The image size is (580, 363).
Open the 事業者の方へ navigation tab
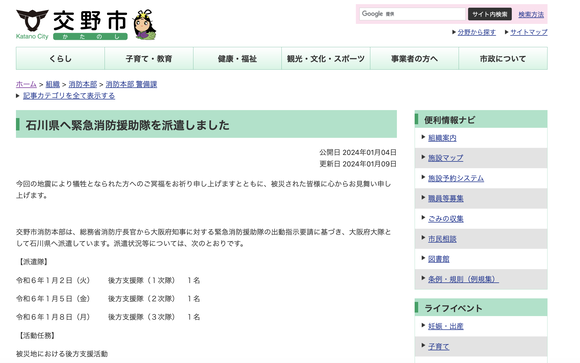pyautogui.click(x=414, y=58)
